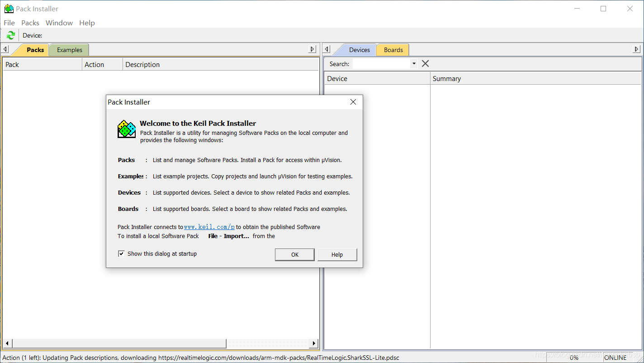Switch to the Examples tab
644x363 pixels.
pos(70,50)
